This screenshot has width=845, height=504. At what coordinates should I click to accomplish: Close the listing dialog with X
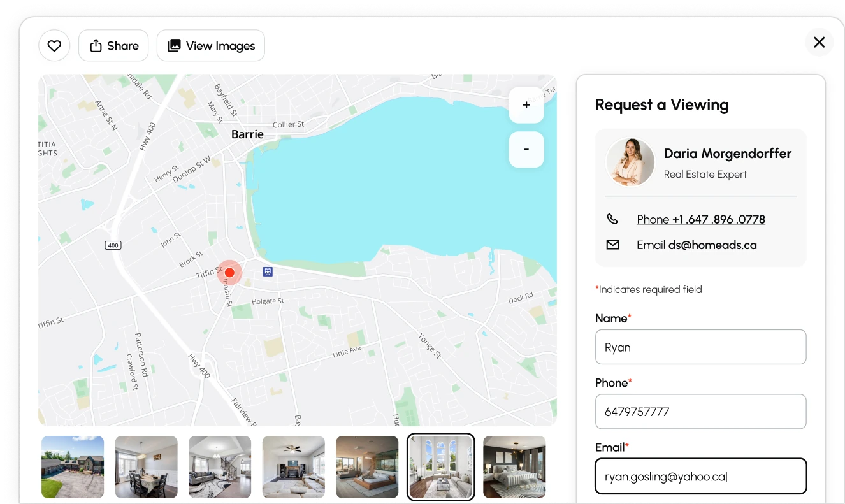[x=819, y=42]
